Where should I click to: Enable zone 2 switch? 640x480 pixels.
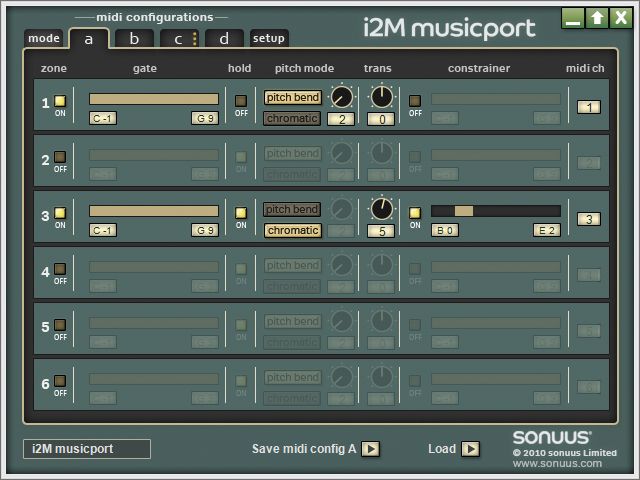click(60, 157)
